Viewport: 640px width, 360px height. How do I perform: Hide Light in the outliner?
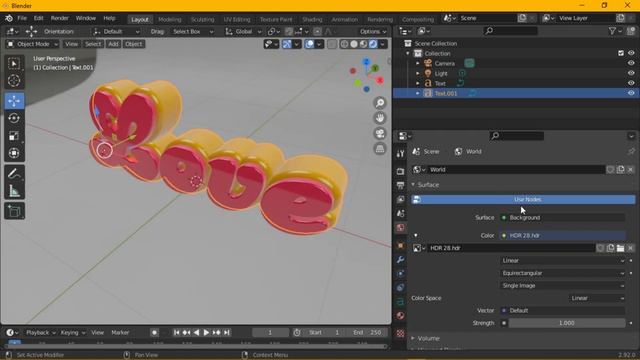[631, 73]
